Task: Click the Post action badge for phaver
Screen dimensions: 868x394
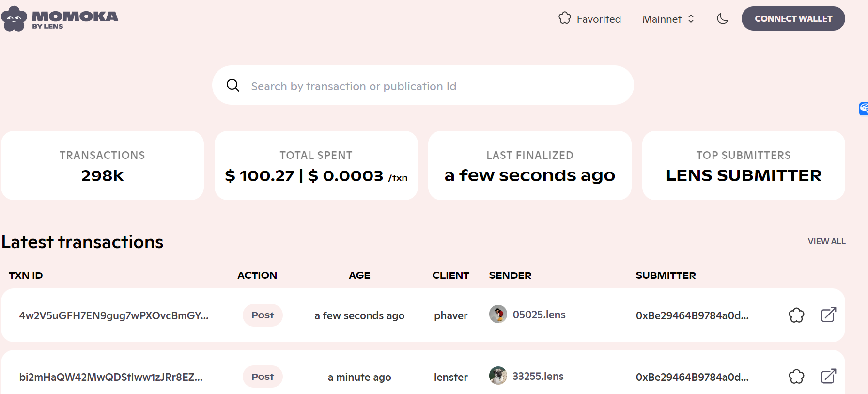Action: coord(263,315)
